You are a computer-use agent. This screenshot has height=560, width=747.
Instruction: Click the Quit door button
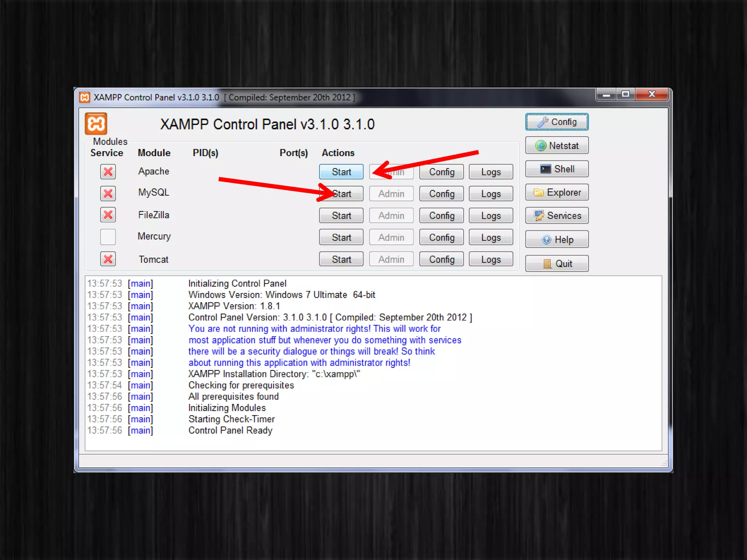point(557,263)
